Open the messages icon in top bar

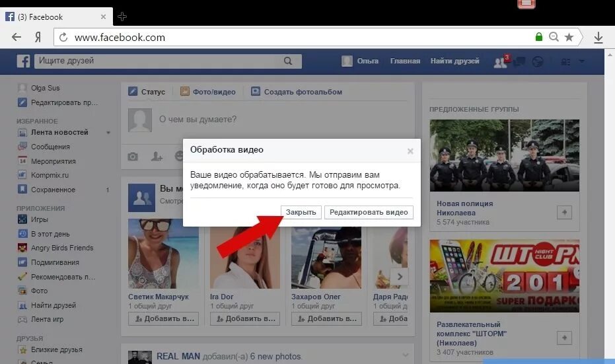click(519, 61)
